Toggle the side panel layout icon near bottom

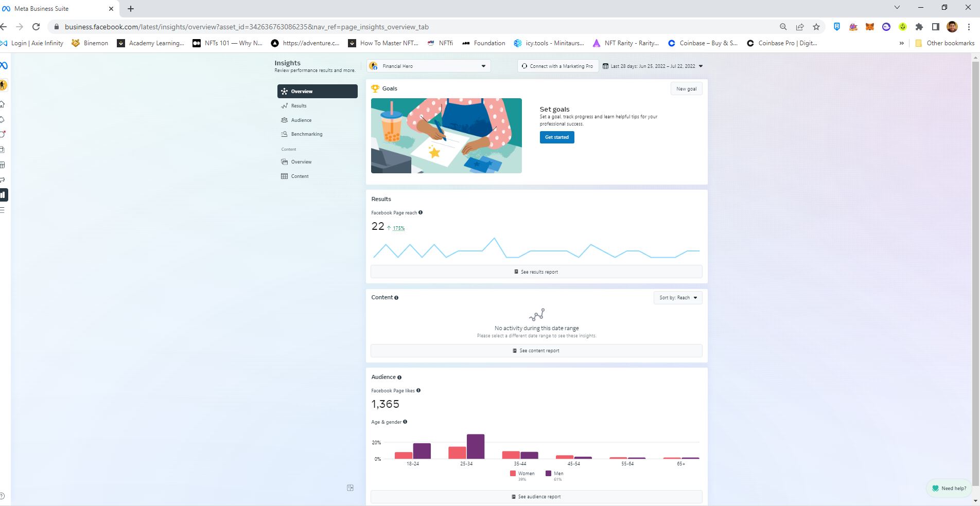point(351,487)
